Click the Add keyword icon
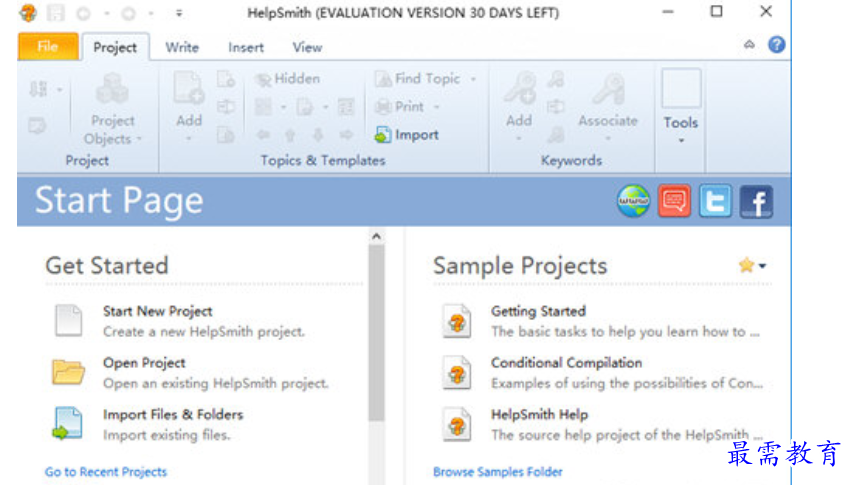Image resolution: width=849 pixels, height=485 pixels. tap(519, 89)
